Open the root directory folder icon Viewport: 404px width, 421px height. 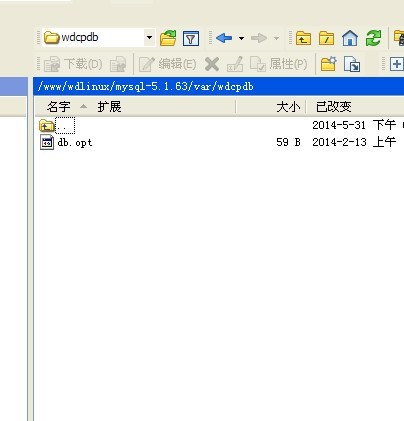pyautogui.click(x=326, y=38)
